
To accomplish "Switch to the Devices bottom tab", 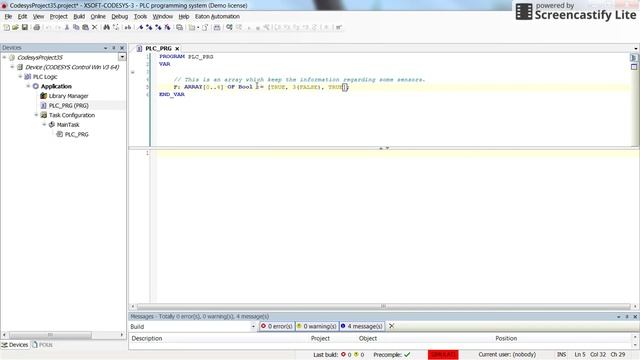I will [x=15, y=345].
